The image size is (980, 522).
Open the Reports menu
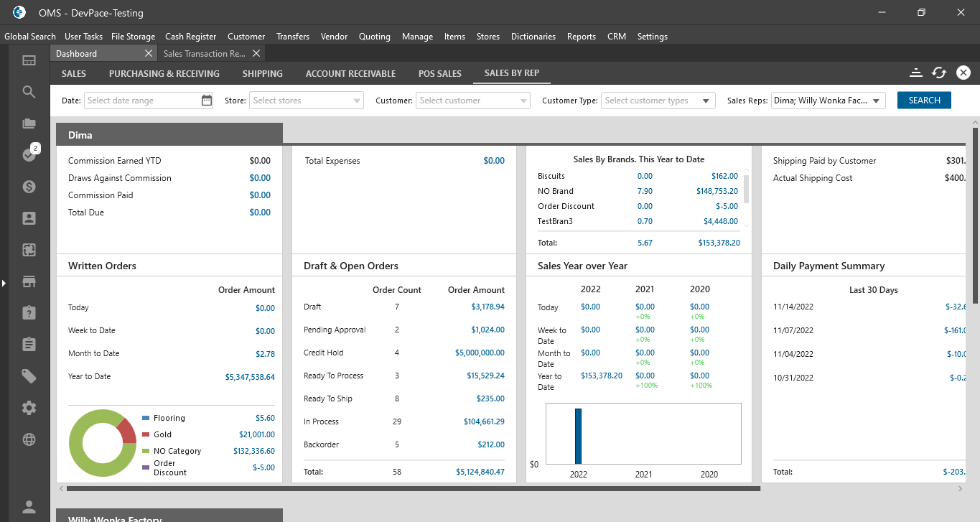point(581,37)
